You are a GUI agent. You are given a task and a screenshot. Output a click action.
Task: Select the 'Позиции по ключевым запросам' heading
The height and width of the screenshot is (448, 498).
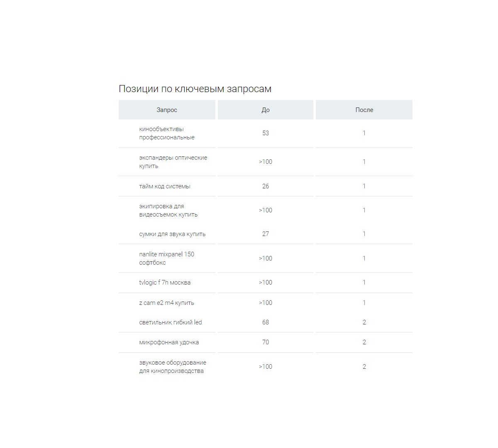tap(195, 89)
